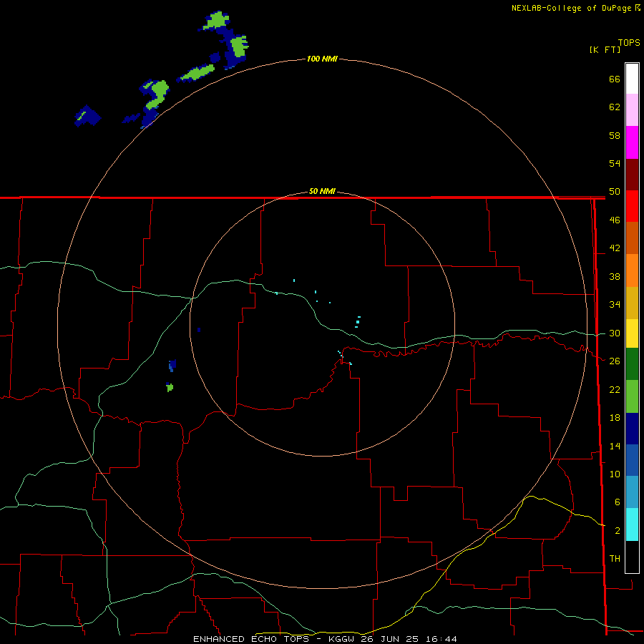The image size is (644, 644).
Task: Click the legend value "26"
Action: pyautogui.click(x=615, y=361)
